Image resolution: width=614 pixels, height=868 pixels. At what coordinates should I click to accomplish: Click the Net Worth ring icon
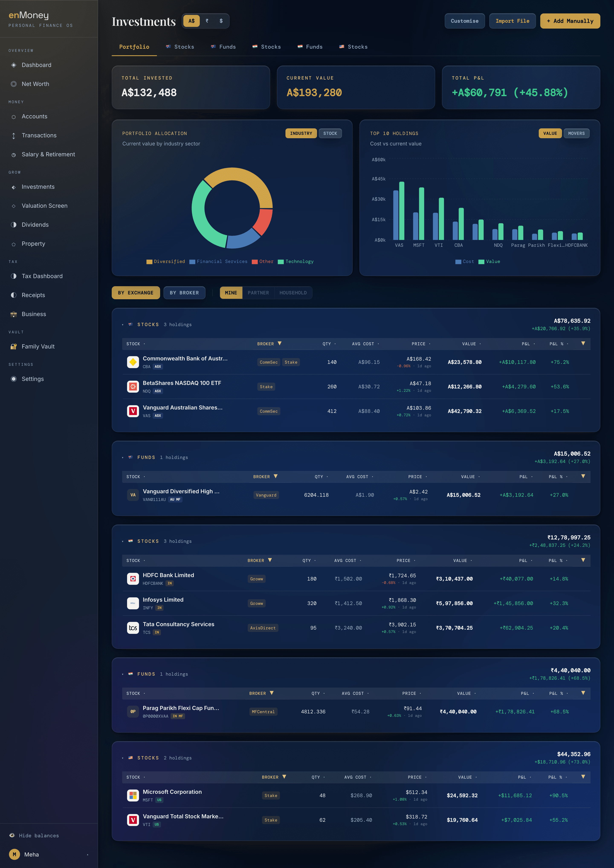click(14, 84)
